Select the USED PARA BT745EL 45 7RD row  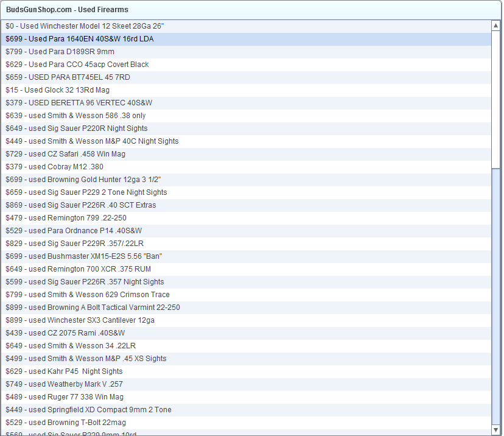click(246, 77)
